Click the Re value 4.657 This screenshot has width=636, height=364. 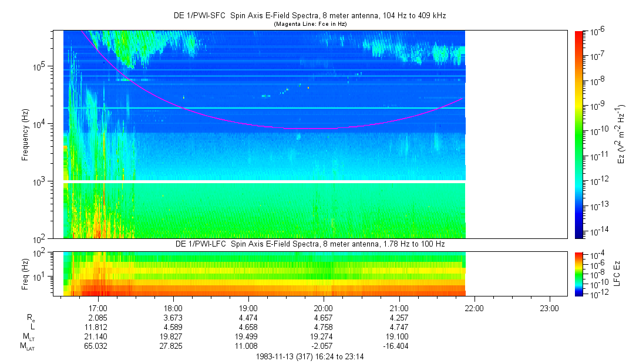point(324,318)
